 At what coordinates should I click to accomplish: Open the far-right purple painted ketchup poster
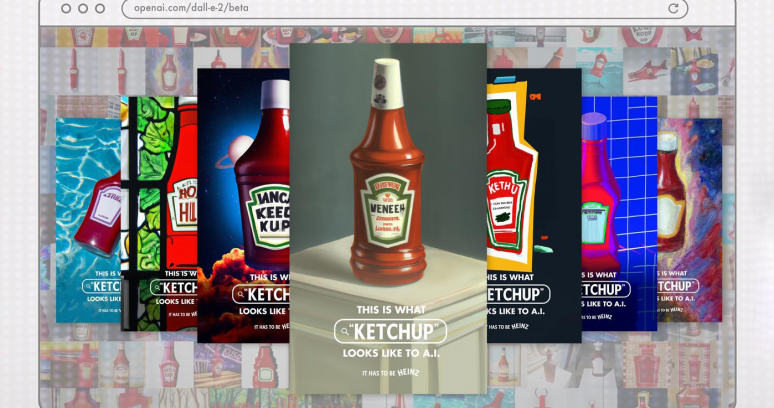(x=690, y=200)
